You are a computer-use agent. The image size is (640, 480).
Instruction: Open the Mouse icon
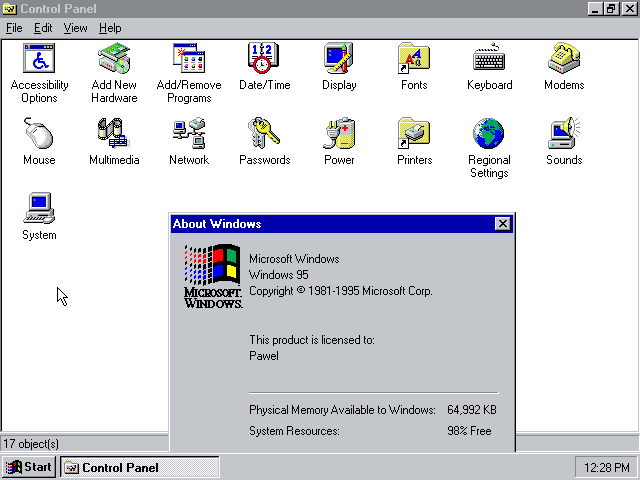click(x=39, y=133)
